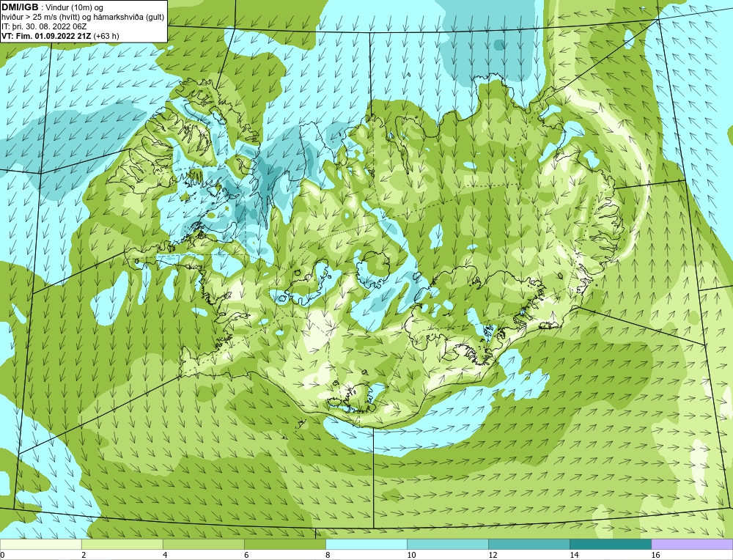The image size is (733, 560).
Task: Click the legend value label 12
Action: (493, 555)
